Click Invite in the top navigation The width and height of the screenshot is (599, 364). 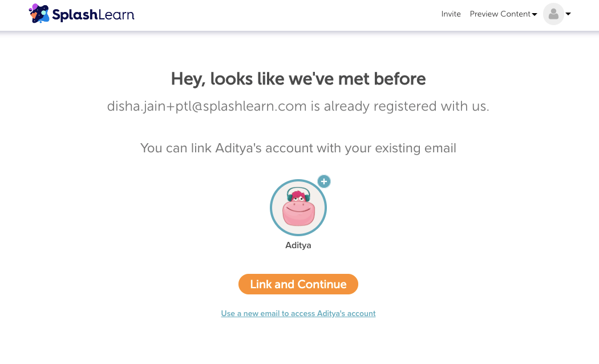click(451, 14)
